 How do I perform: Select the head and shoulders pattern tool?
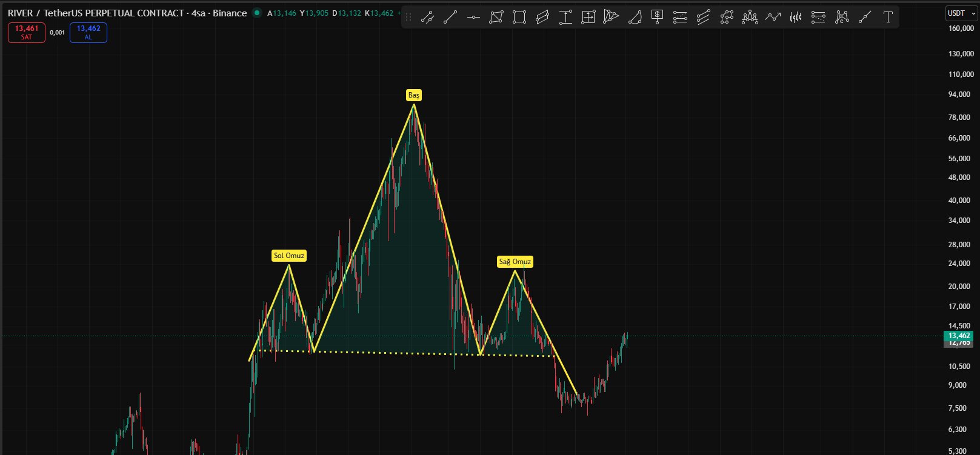[750, 18]
